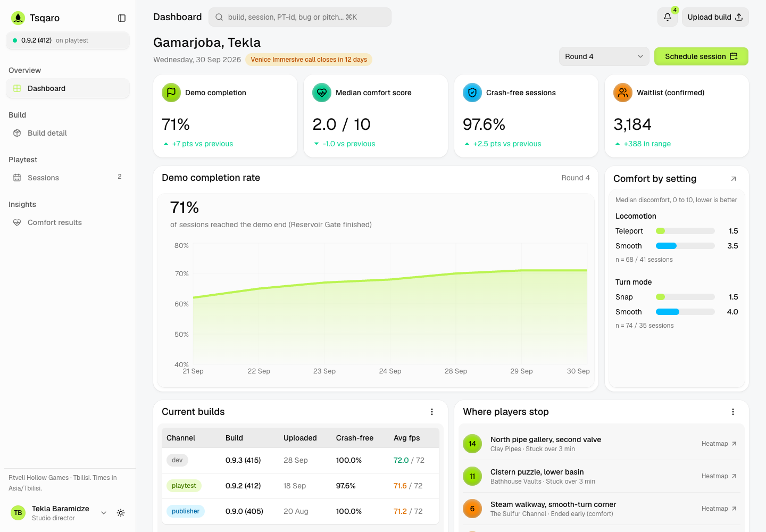Open Heatmap for Cistern puzzle
This screenshot has width=766, height=532.
[x=719, y=476]
